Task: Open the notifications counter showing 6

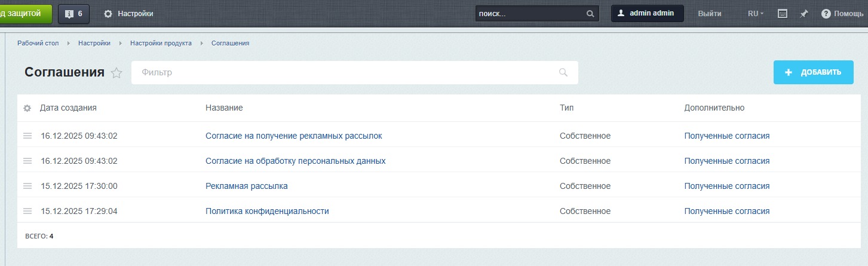Action: 73,14
